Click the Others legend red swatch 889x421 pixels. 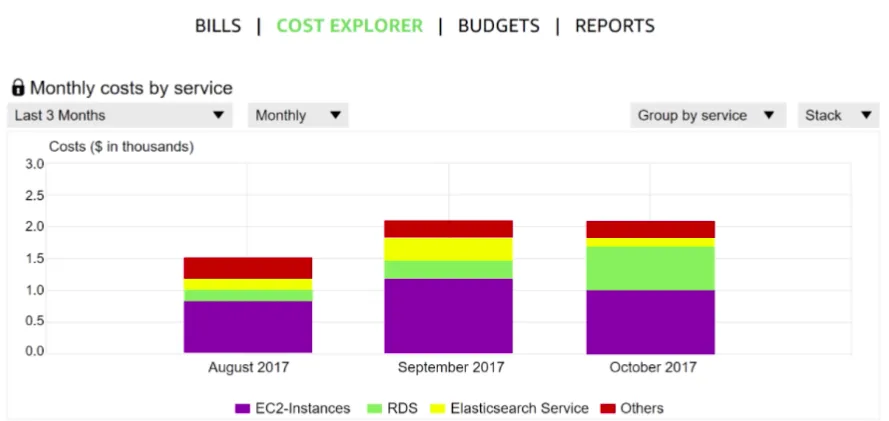608,409
